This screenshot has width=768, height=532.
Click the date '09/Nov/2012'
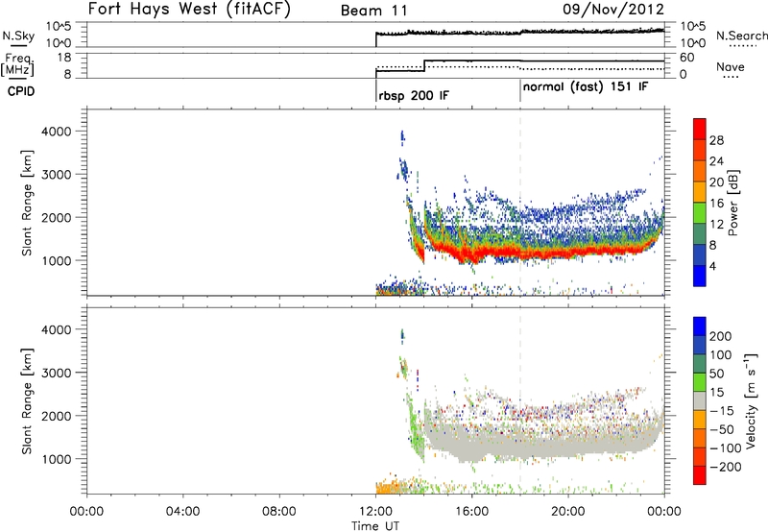612,9
